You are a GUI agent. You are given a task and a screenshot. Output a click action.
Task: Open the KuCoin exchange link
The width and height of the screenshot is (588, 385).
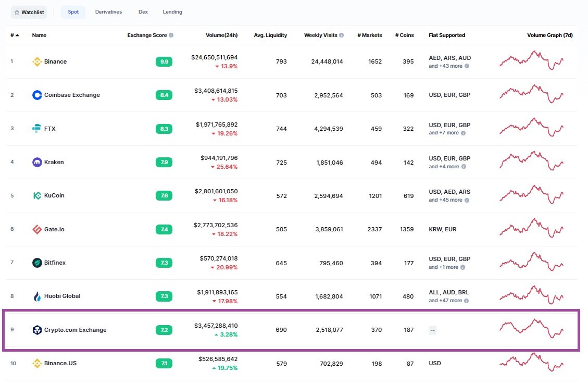click(54, 195)
